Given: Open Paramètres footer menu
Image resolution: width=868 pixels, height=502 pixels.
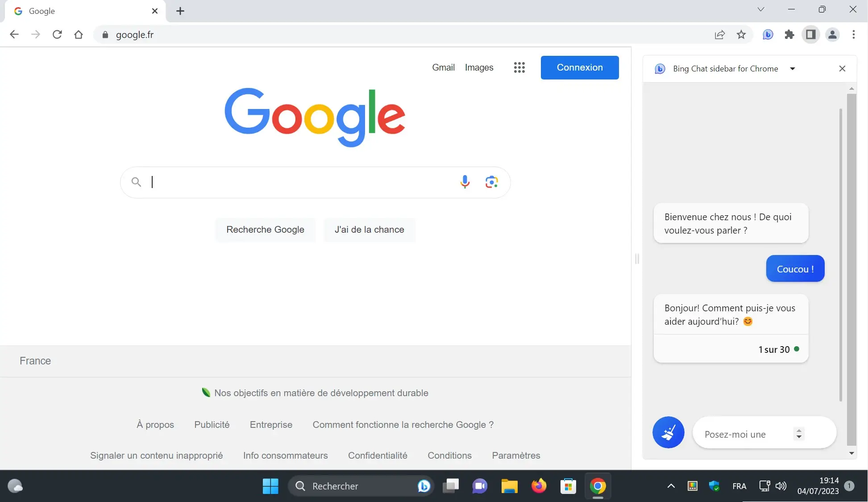Looking at the screenshot, I should [x=516, y=456].
